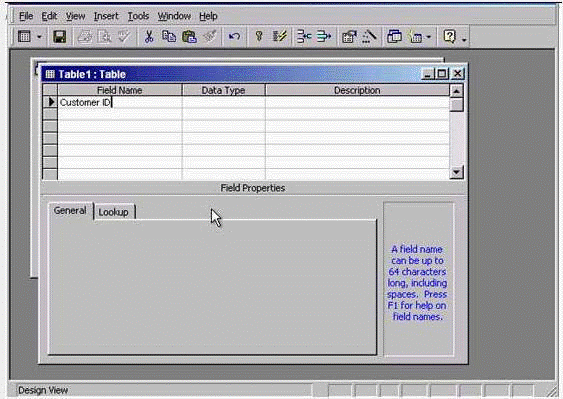
Task: Select the Customer ID row selector arrow
Action: 50,102
